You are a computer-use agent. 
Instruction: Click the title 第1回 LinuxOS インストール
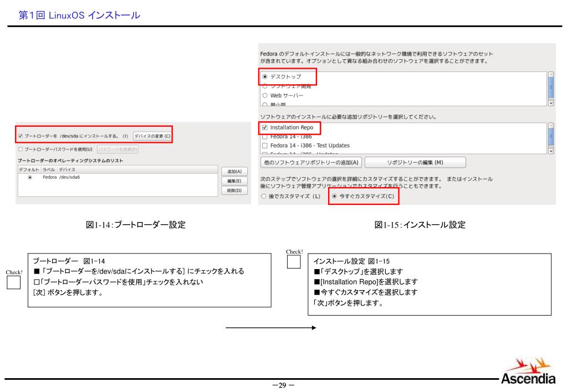(x=79, y=15)
